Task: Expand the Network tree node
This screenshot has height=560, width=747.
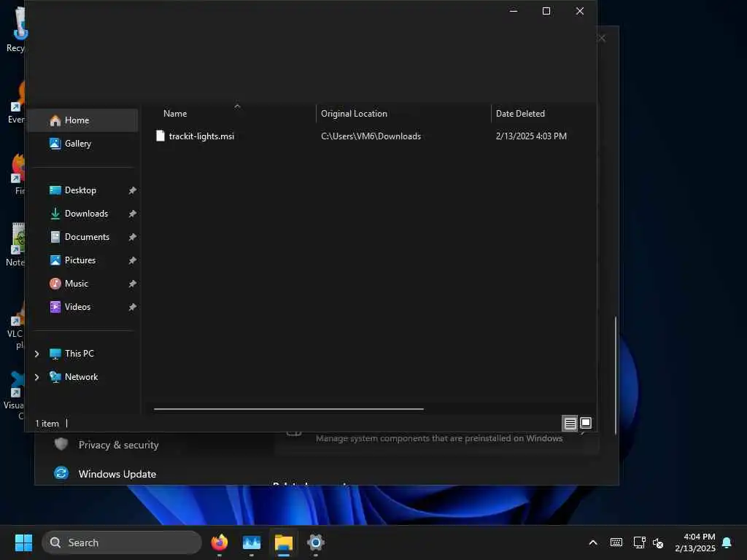Action: coord(36,377)
